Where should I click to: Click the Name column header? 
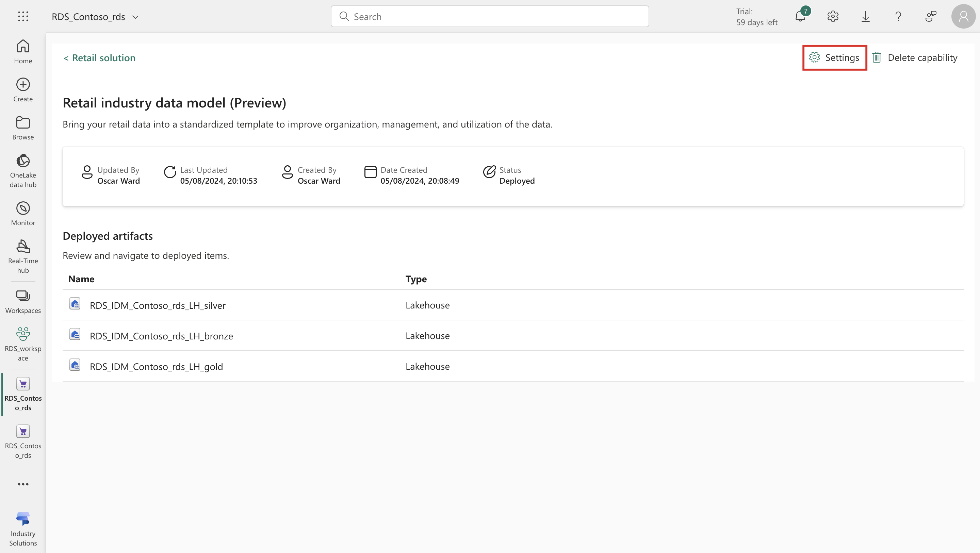(81, 279)
